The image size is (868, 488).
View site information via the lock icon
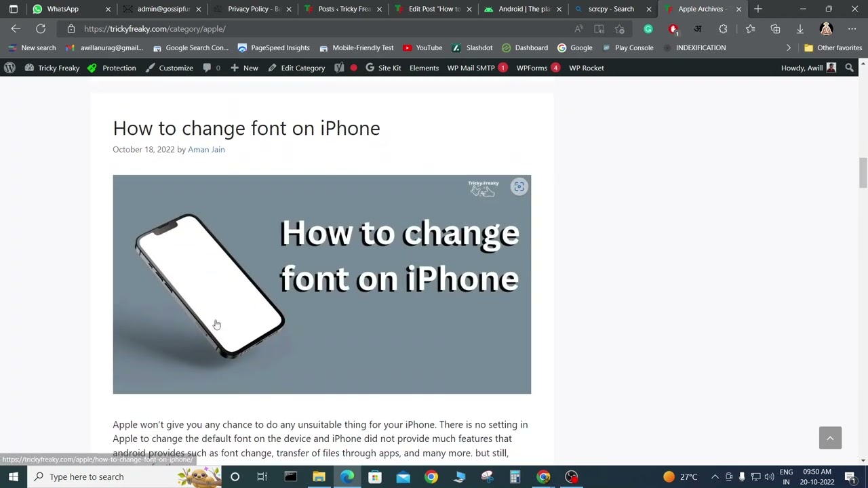(71, 29)
